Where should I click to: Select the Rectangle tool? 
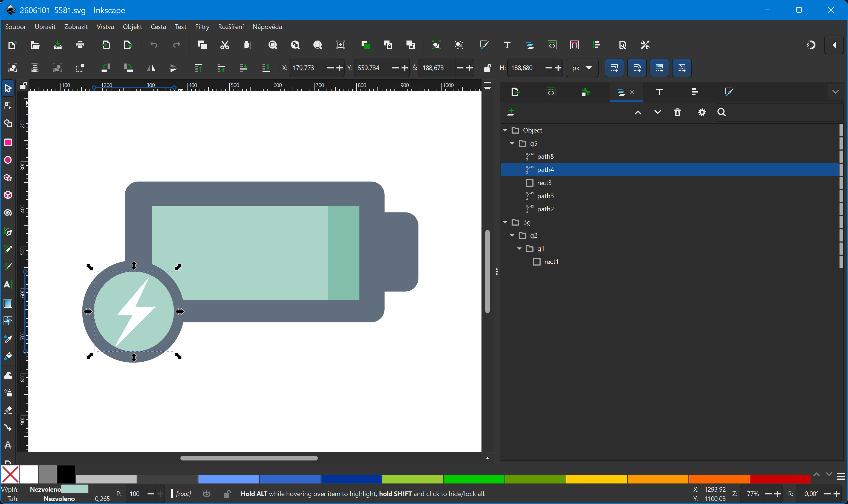tap(8, 142)
